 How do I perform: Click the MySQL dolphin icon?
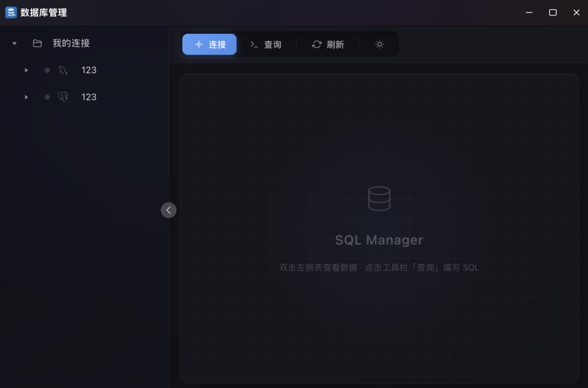[63, 70]
